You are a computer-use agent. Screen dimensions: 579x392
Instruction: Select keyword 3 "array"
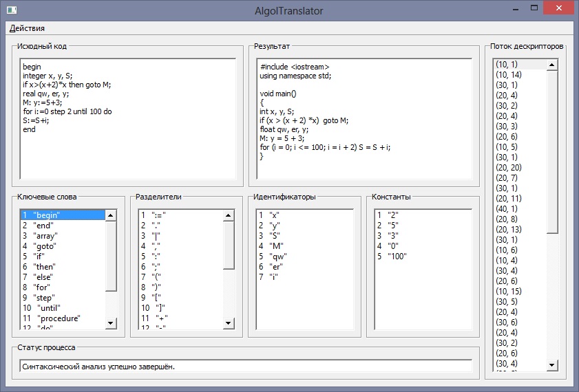63,236
